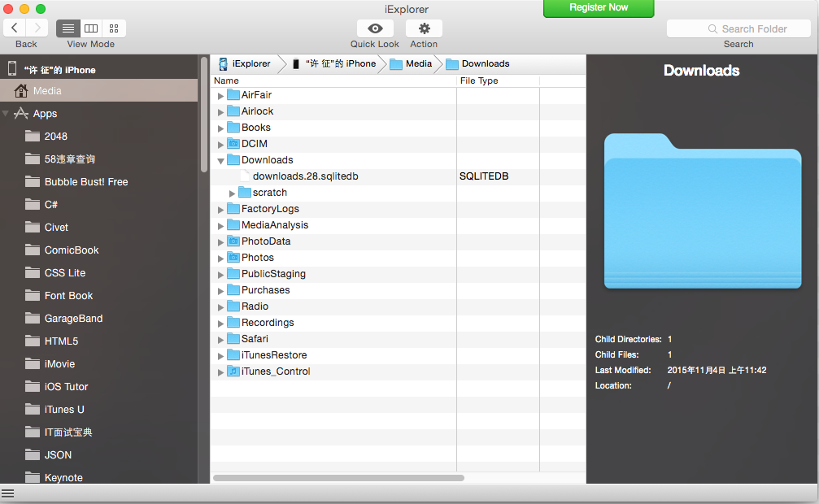Select the PhotoData folder row
Screen dimensions: 819x504
(x=398, y=241)
